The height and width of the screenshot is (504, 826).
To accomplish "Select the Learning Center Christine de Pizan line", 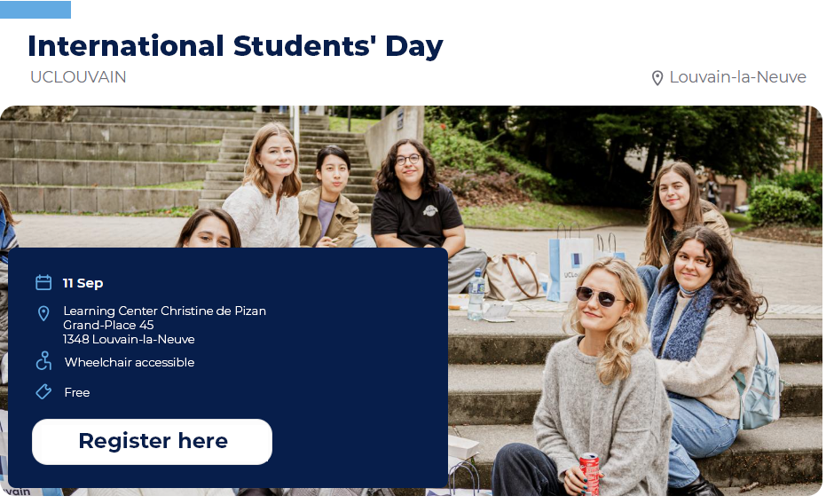I will [164, 311].
